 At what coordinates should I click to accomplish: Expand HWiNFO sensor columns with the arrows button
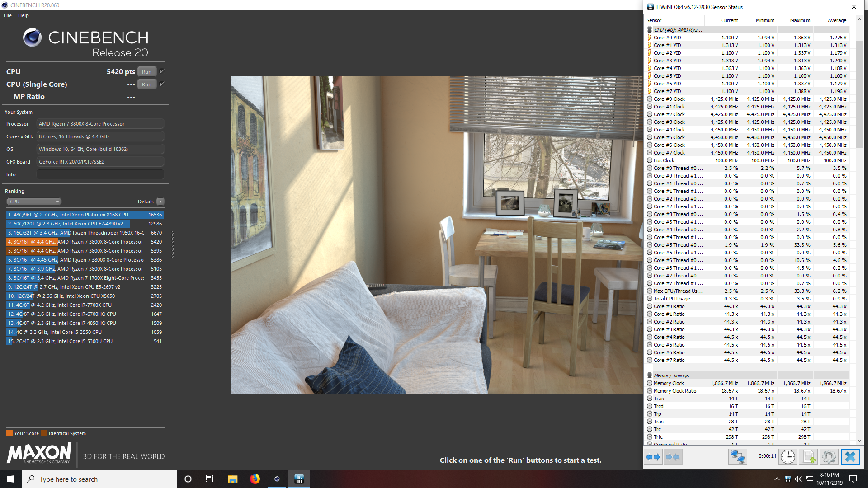point(653,457)
